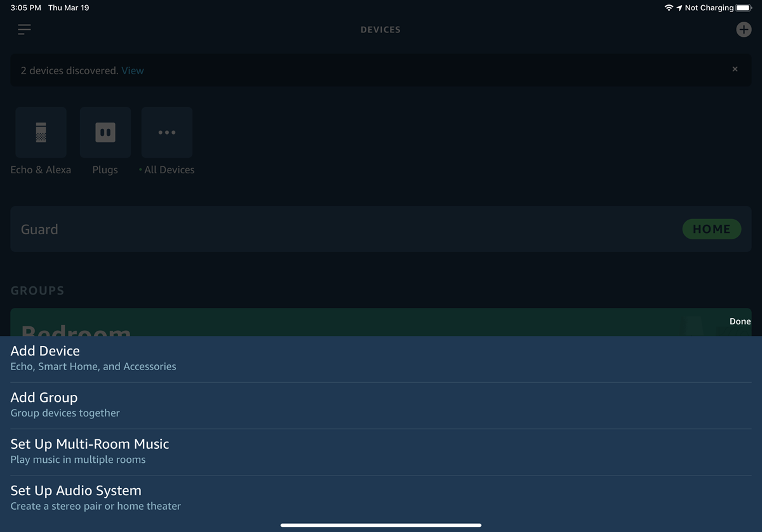This screenshot has height=532, width=762.
Task: Tap the plus add icon
Action: coord(743,29)
